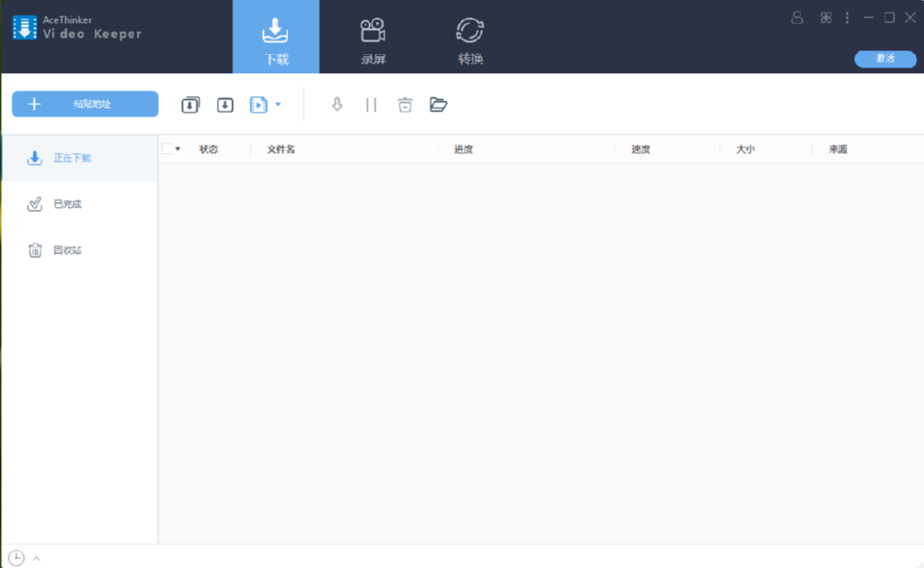Open the 回收站 recycle bin
The image size is (924, 568).
(80, 250)
